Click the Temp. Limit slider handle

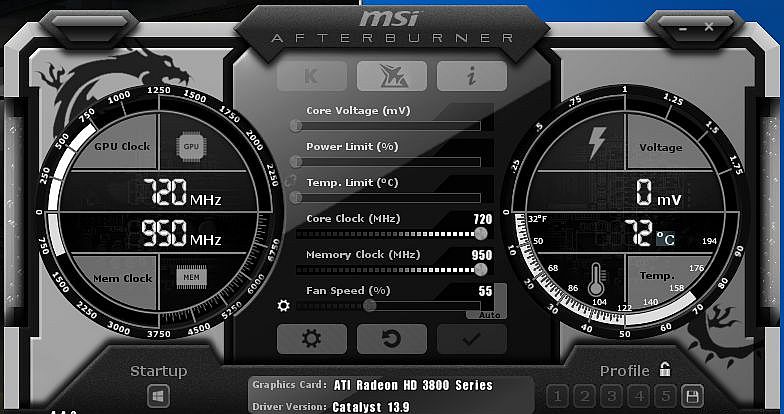[296, 198]
